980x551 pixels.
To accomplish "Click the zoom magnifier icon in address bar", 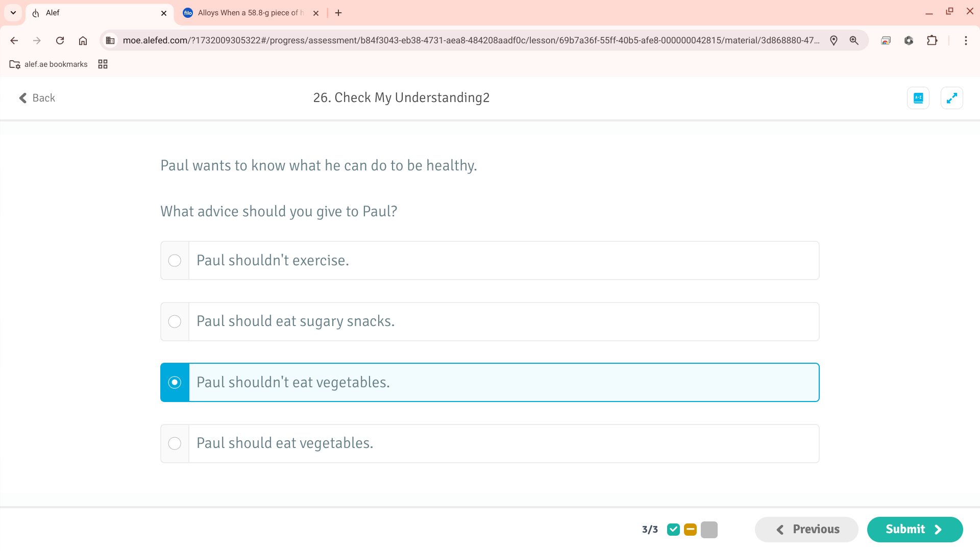I will click(x=854, y=40).
